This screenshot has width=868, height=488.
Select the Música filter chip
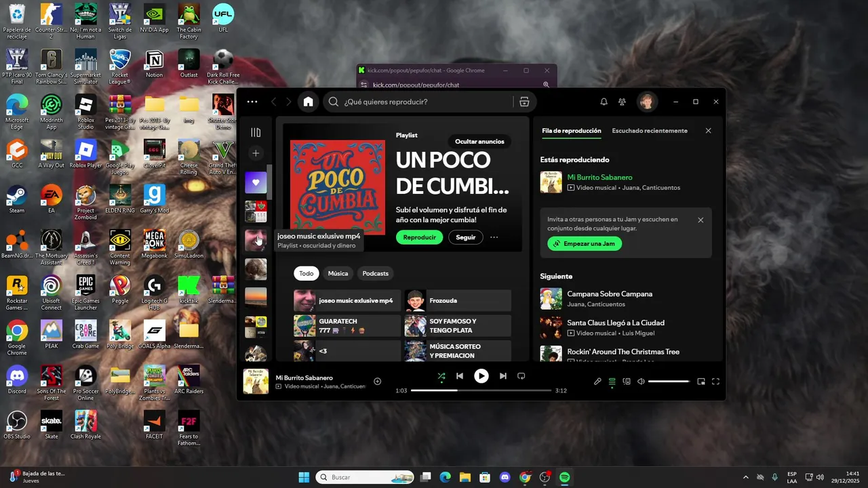[338, 273]
